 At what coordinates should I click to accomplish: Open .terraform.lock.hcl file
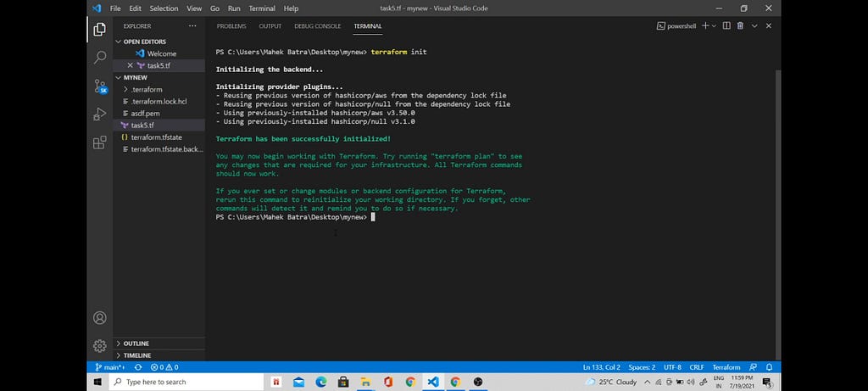[x=159, y=101]
